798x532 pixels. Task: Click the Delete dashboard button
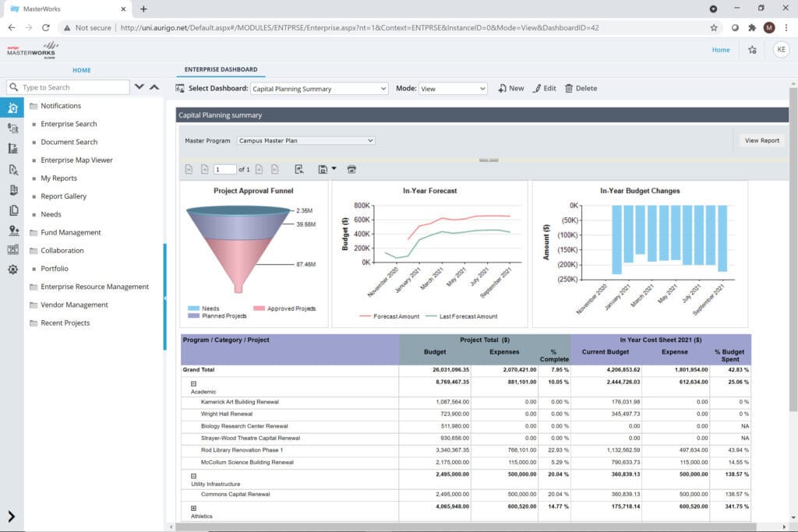581,89
